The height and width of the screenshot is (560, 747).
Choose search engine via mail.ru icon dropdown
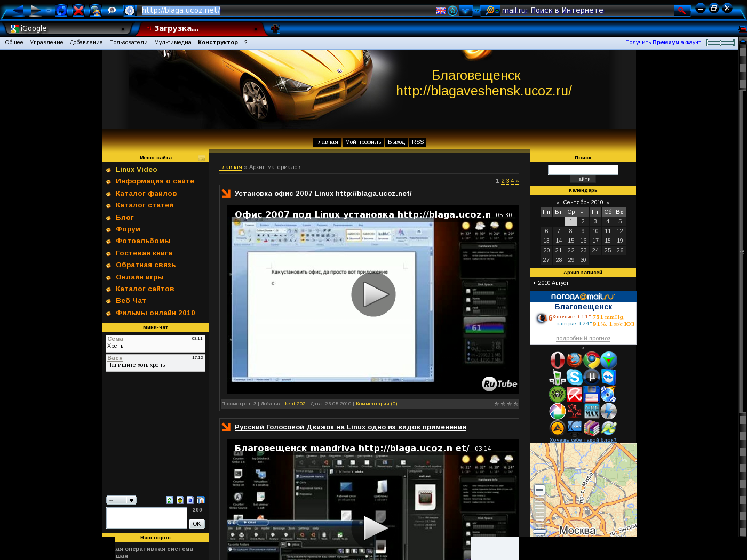pyautogui.click(x=491, y=10)
